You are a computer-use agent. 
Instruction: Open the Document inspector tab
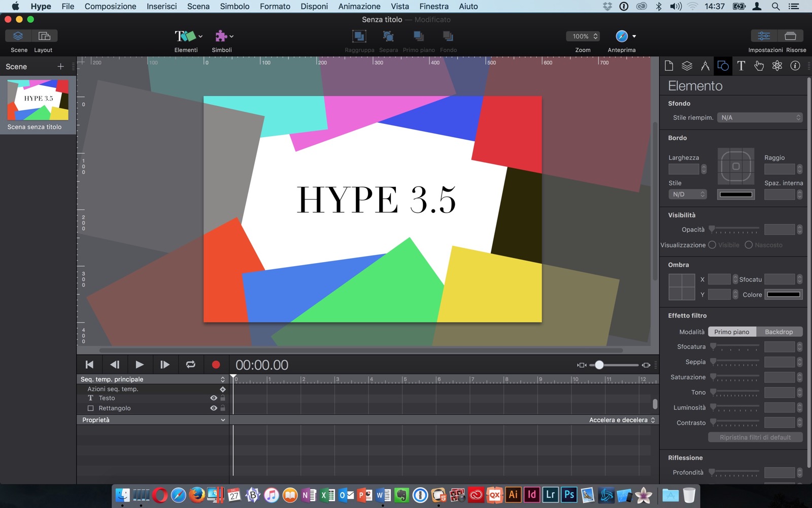(669, 66)
